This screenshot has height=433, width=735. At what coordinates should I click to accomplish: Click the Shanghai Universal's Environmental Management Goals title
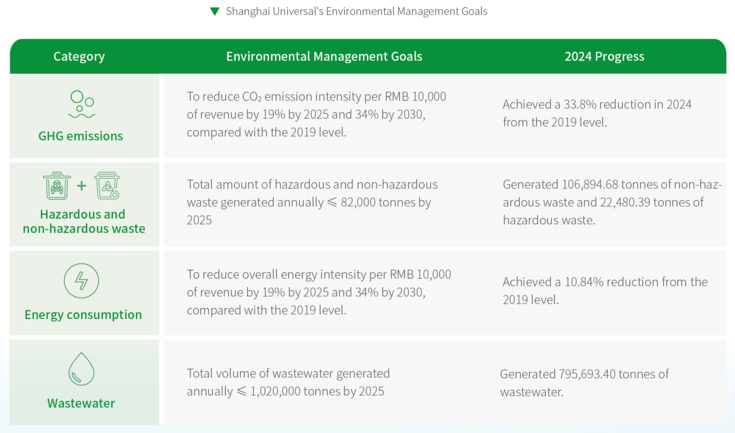click(356, 12)
